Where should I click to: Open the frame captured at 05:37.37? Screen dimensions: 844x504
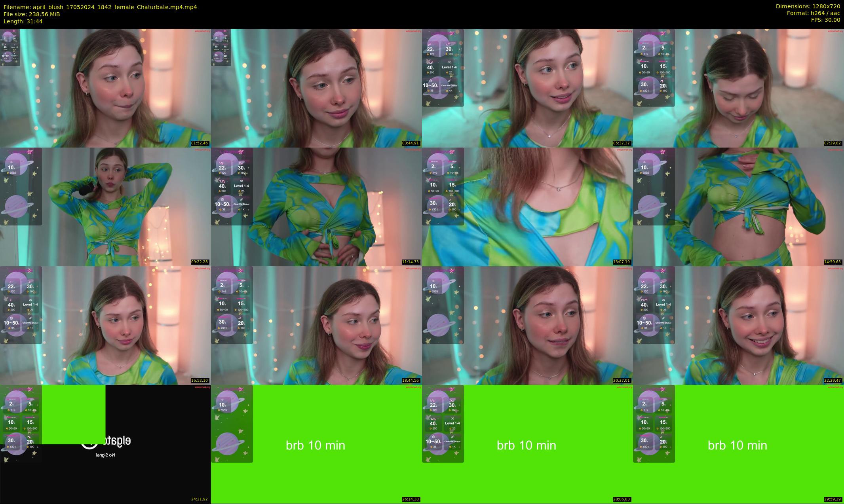(x=527, y=88)
